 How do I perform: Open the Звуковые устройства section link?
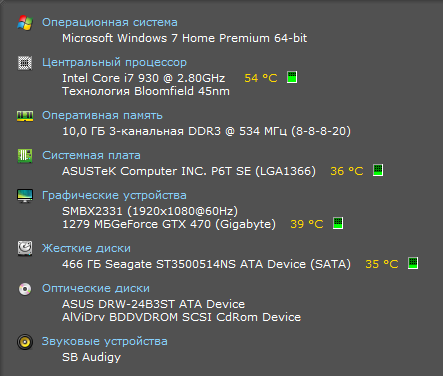coord(105,341)
